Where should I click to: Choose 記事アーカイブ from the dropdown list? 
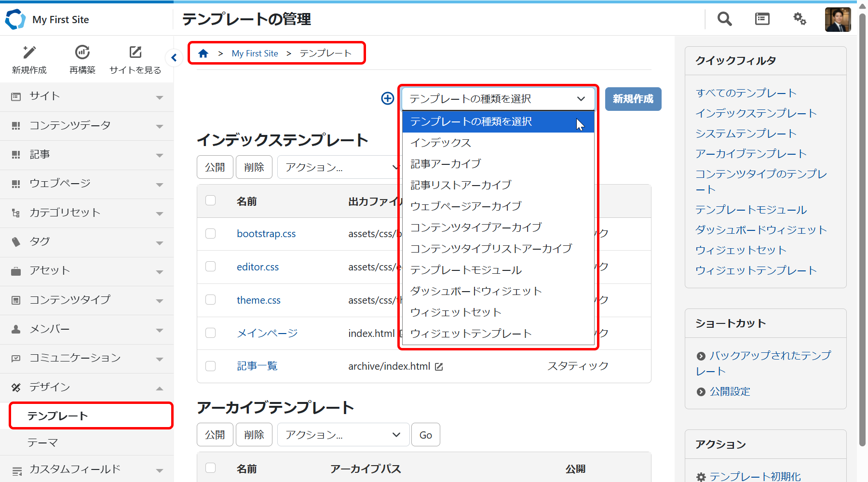446,164
